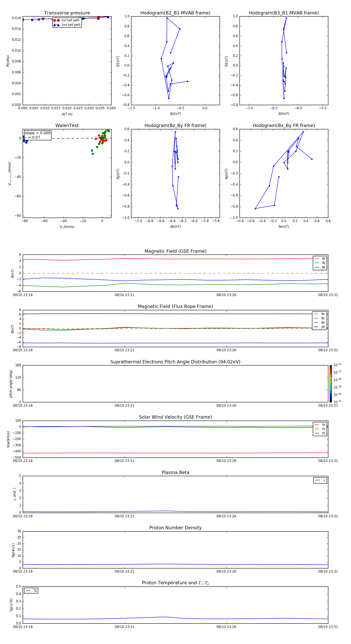
Task: Click the red Bx line in GSE plot
Action: [175, 259]
